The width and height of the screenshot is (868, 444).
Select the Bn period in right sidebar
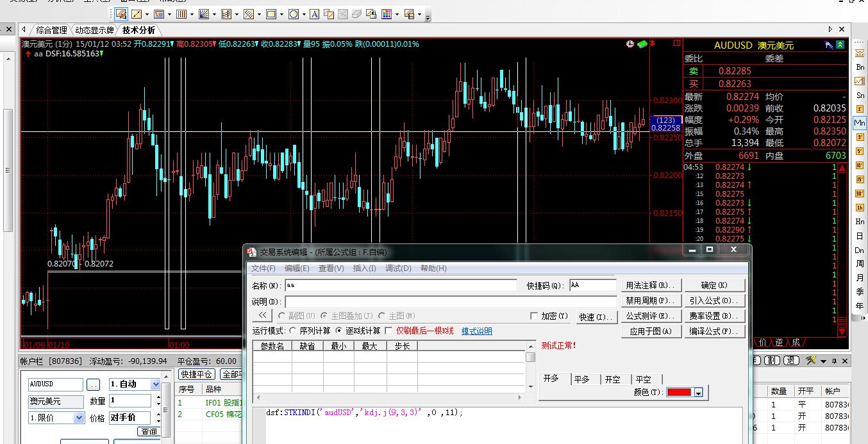tap(860, 67)
